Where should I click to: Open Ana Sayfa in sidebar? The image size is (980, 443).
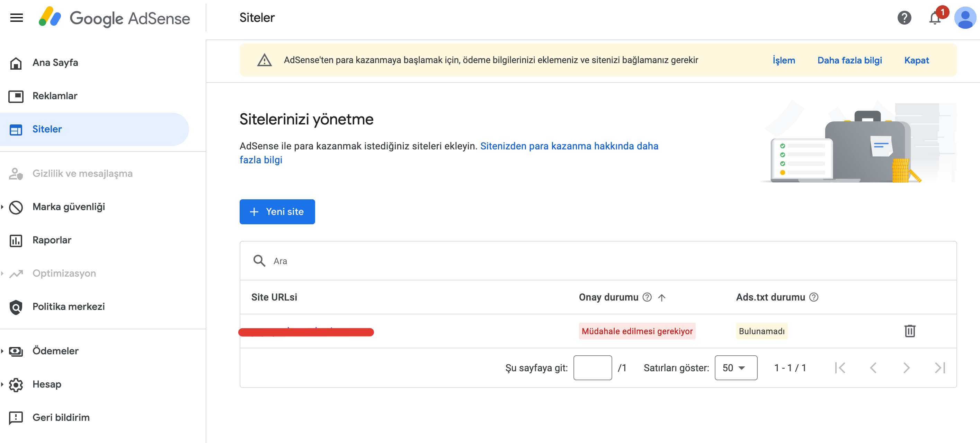tap(55, 62)
